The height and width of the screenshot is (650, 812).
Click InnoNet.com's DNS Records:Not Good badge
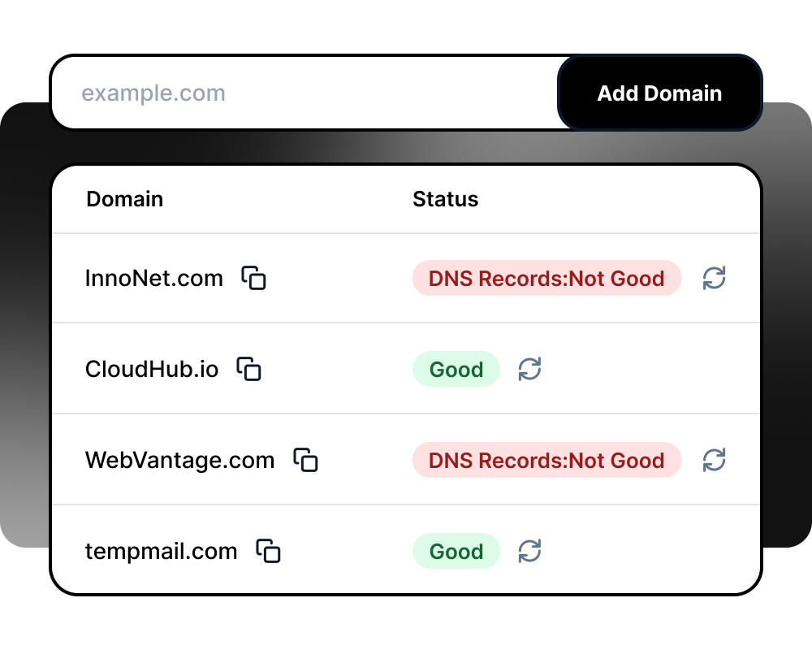click(546, 278)
